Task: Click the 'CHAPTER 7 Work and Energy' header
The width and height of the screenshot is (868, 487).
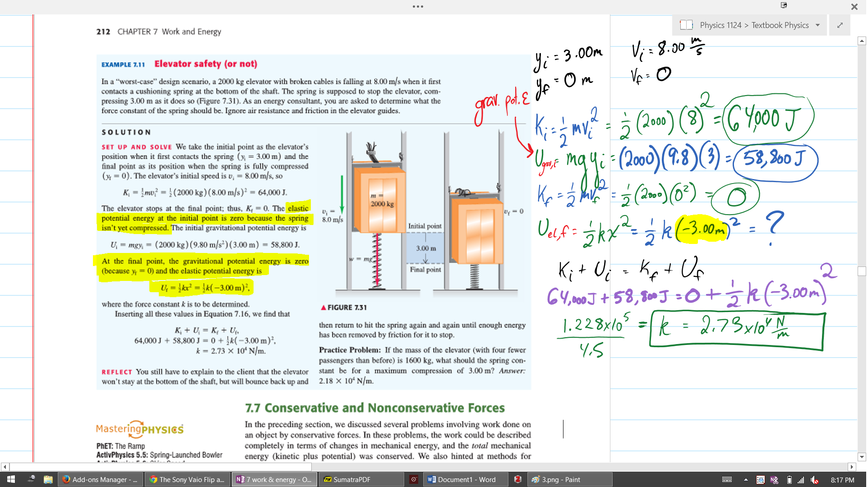Action: (x=169, y=32)
